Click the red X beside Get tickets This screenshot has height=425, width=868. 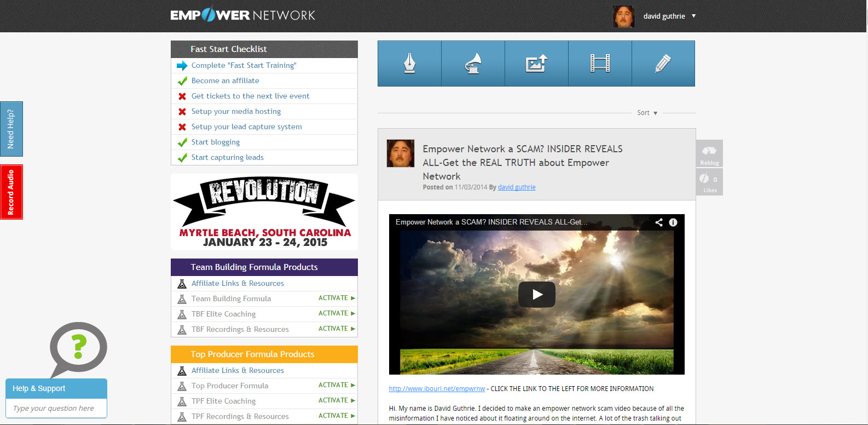click(x=182, y=96)
